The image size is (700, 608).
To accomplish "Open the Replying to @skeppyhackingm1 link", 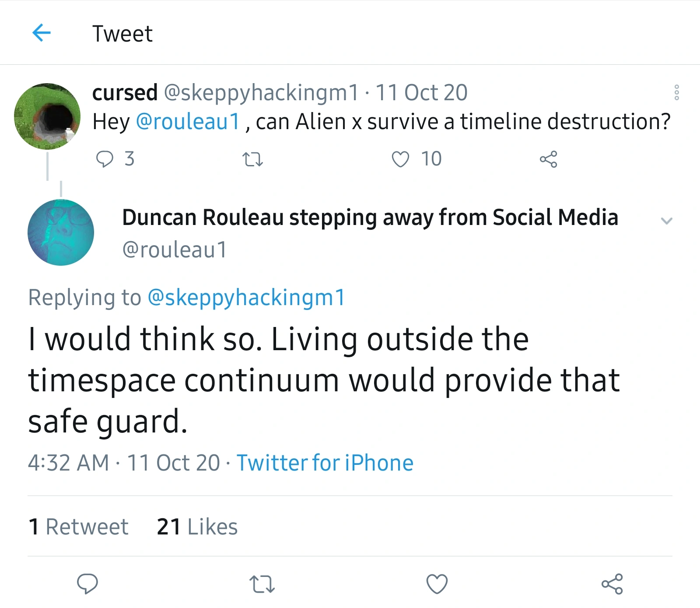I will click(246, 298).
